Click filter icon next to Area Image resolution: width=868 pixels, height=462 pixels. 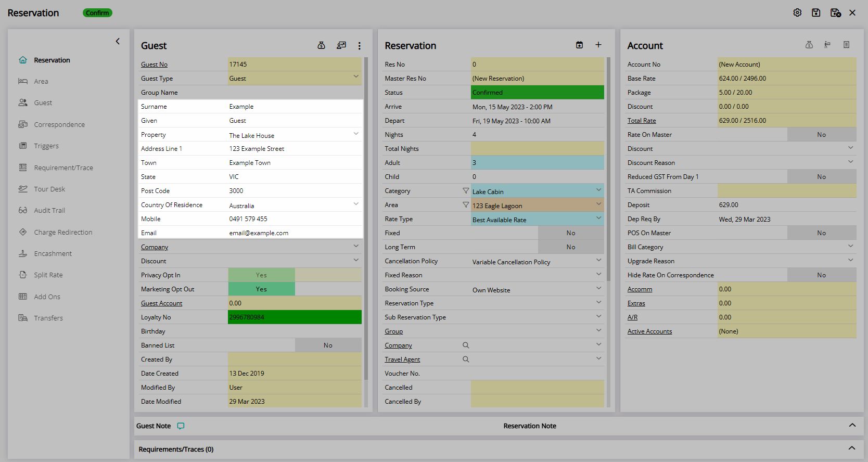click(x=466, y=205)
